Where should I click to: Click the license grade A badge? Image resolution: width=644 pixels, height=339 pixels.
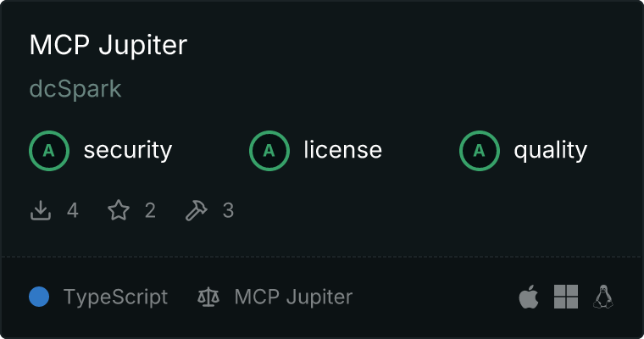click(x=269, y=151)
